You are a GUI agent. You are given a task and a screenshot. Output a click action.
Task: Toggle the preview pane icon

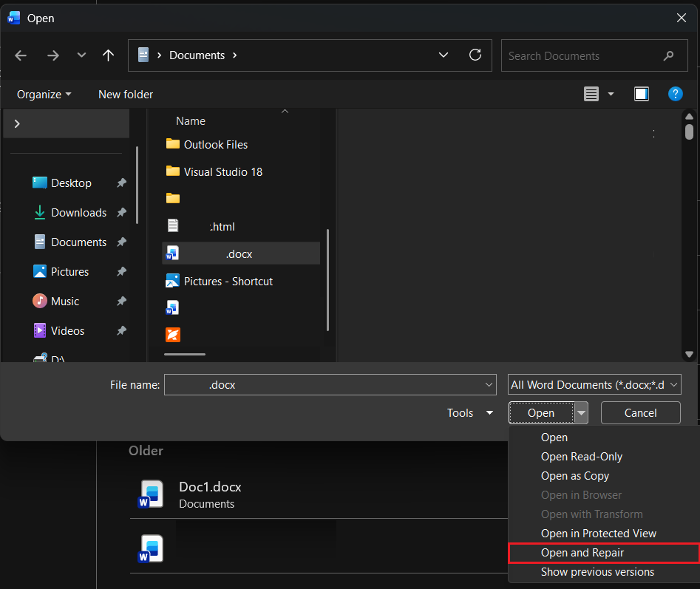point(642,94)
